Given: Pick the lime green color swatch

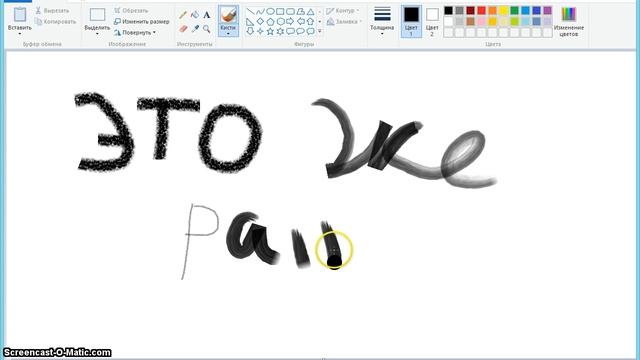Looking at the screenshot, I should pos(515,21).
